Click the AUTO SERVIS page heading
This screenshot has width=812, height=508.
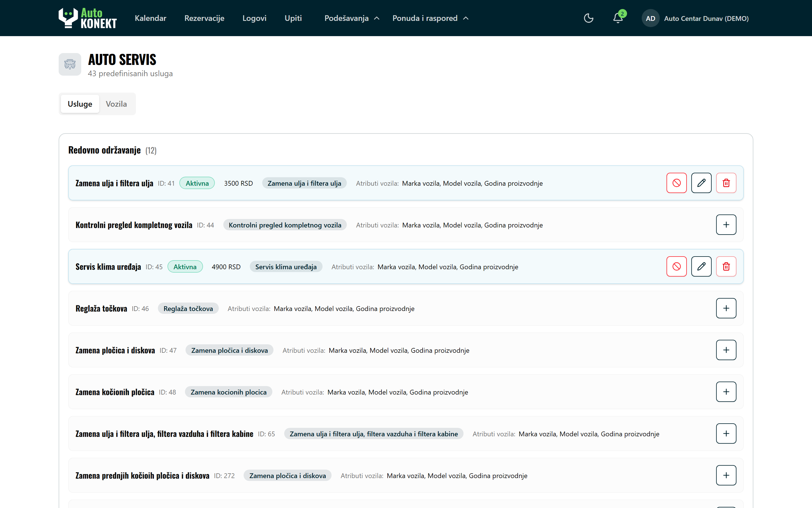point(122,60)
